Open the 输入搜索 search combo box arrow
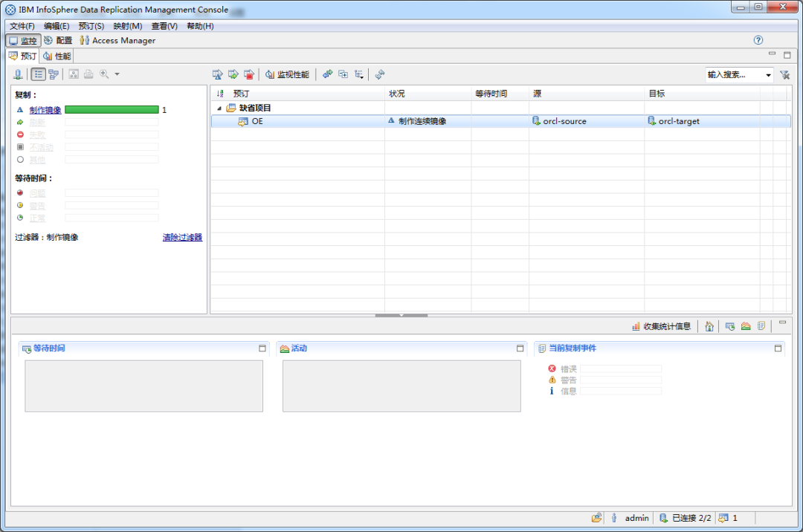Viewport: 803px width, 532px height. tap(768, 75)
